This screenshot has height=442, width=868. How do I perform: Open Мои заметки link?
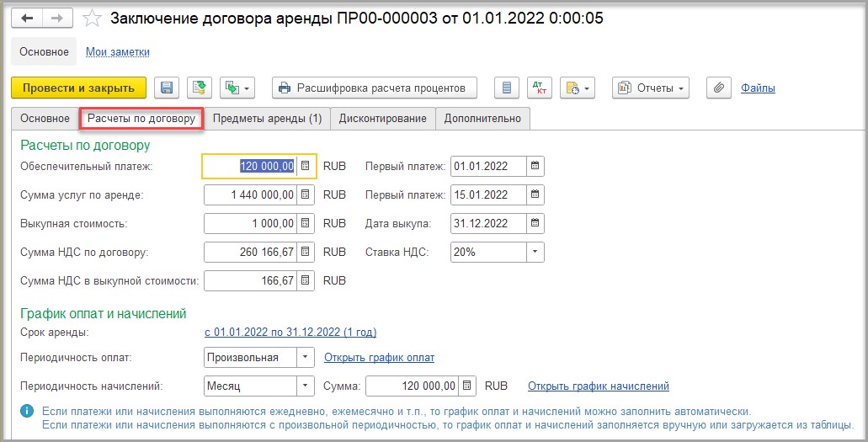(x=117, y=51)
